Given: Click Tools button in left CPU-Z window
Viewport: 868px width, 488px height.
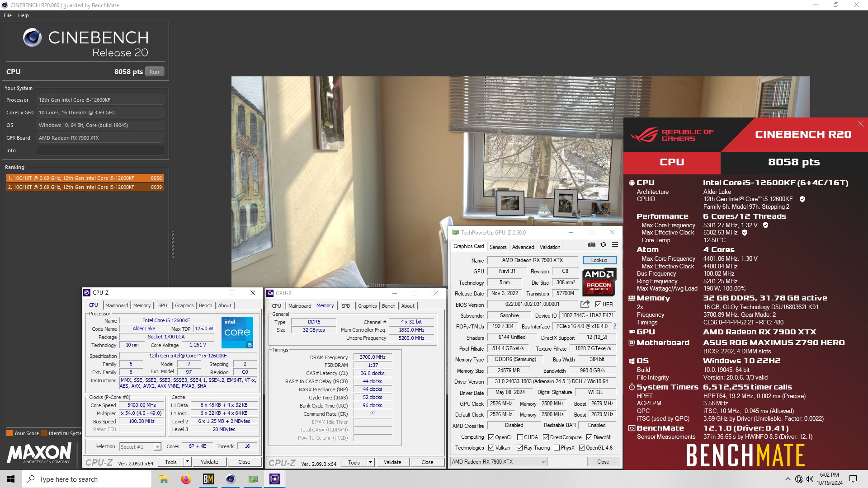Looking at the screenshot, I should click(171, 462).
